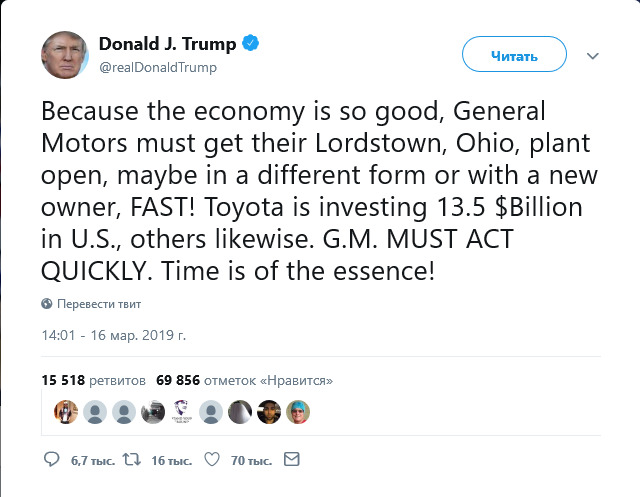Click the blue-hat liker avatar
Image resolution: width=640 pixels, height=497 pixels.
299,410
